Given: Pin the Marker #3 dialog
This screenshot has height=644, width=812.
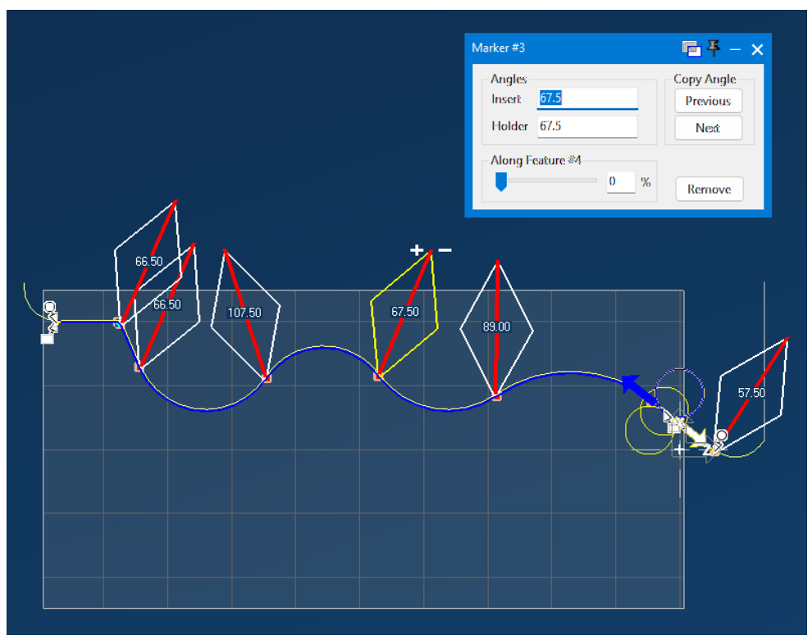Looking at the screenshot, I should click(714, 48).
